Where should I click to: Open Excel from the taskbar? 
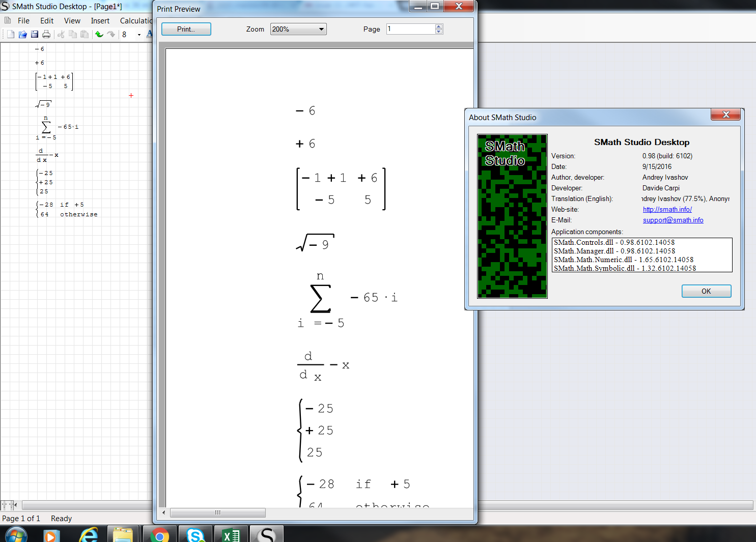pos(231,535)
